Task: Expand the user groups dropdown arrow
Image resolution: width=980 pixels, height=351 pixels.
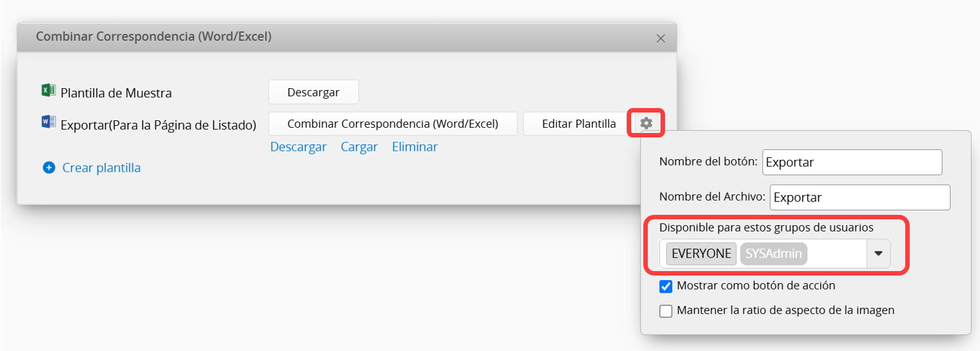Action: click(x=878, y=254)
